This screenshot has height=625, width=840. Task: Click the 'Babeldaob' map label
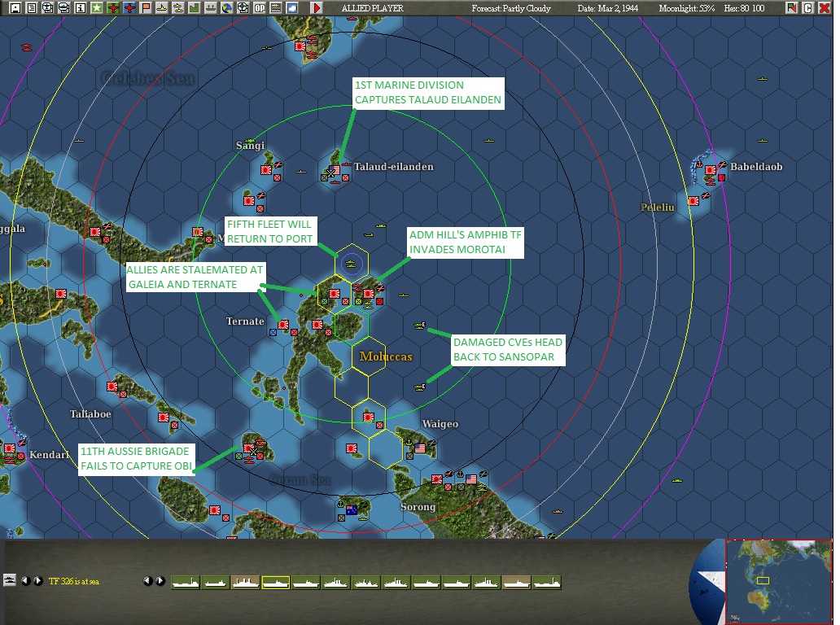(756, 167)
